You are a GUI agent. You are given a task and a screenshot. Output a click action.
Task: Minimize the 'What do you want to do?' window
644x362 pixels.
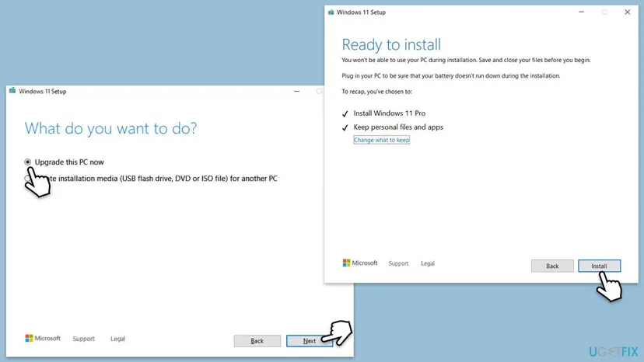point(296,91)
